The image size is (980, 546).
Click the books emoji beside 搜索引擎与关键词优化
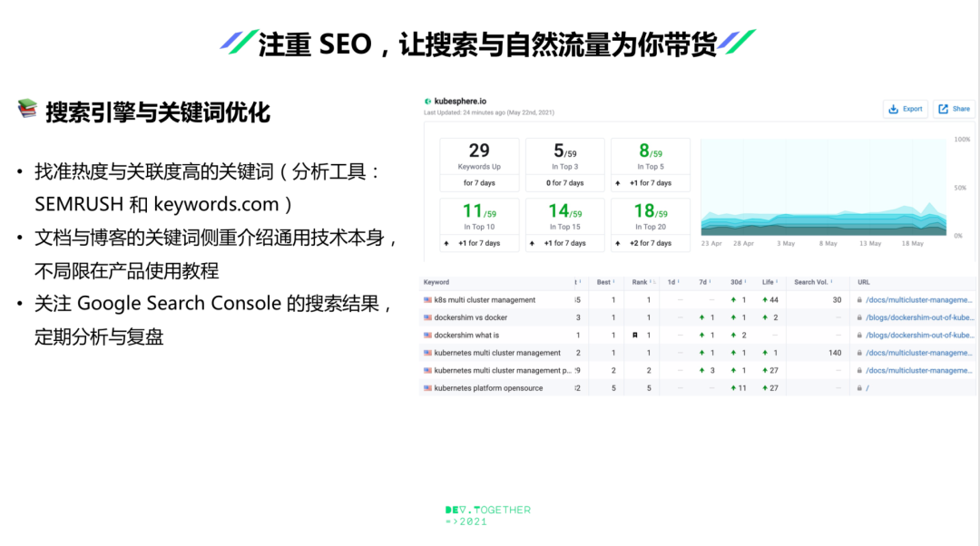click(x=27, y=109)
